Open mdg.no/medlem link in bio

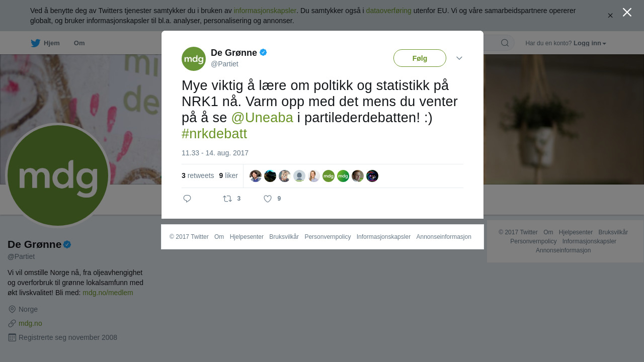click(x=108, y=293)
